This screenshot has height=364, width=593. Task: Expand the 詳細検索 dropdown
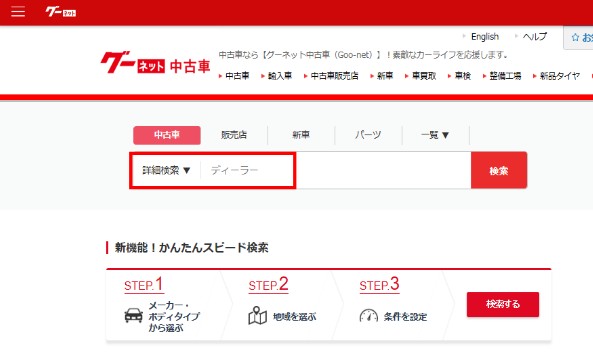166,170
